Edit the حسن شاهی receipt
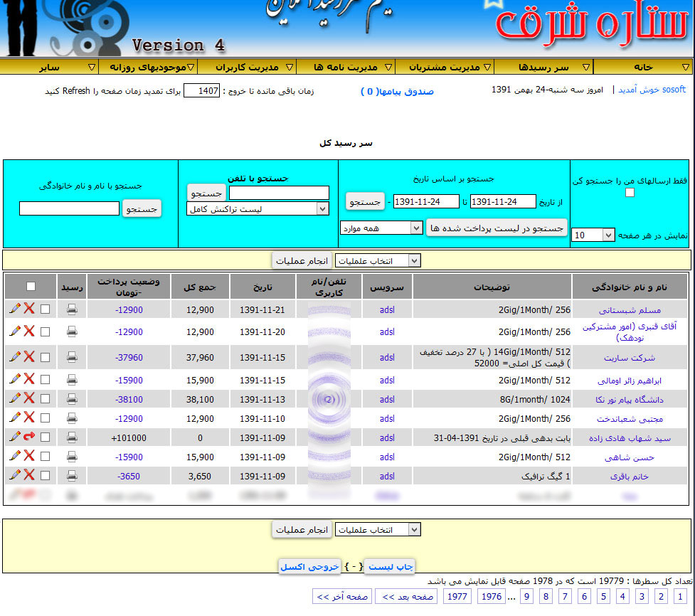 click(14, 456)
